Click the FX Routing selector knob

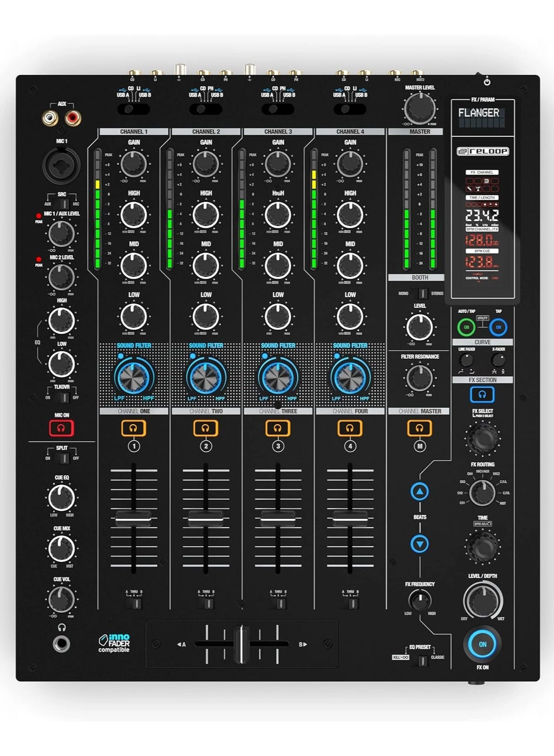[482, 493]
